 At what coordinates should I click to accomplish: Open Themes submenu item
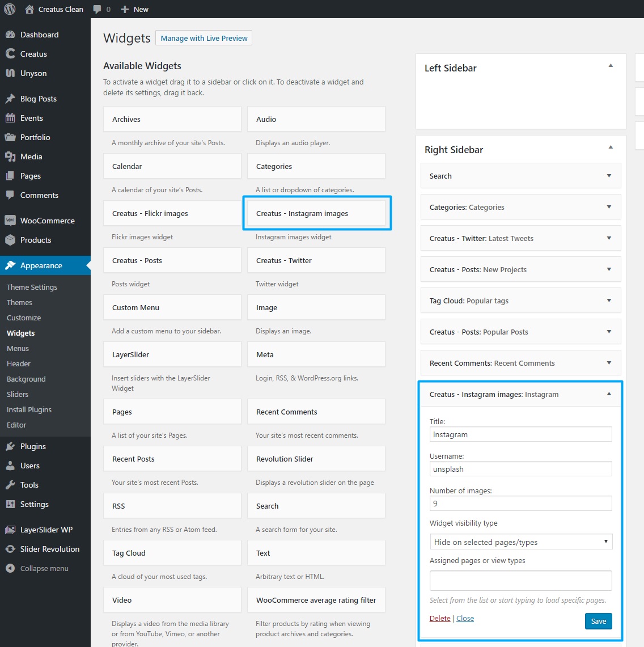19,302
